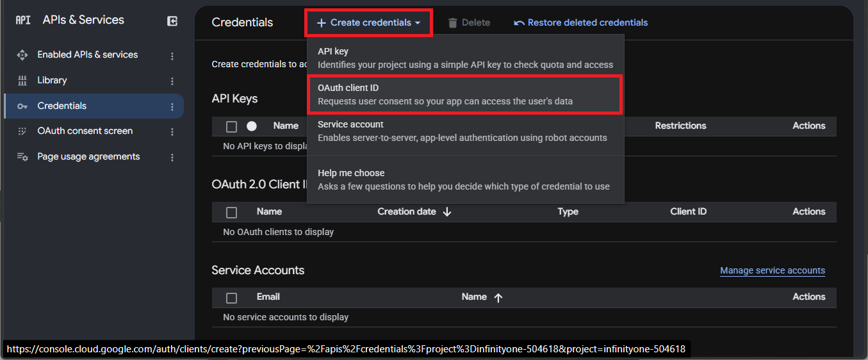Click the Page usage agreements icon

22,157
